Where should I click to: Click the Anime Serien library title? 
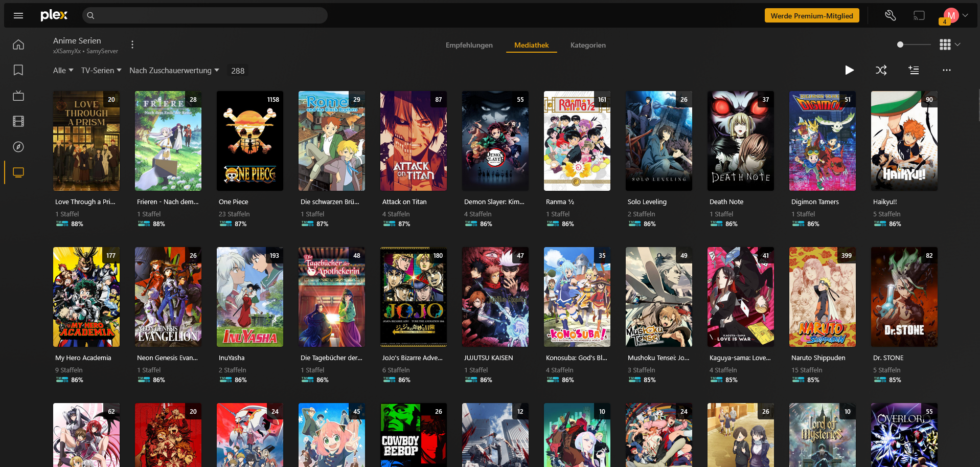(77, 40)
